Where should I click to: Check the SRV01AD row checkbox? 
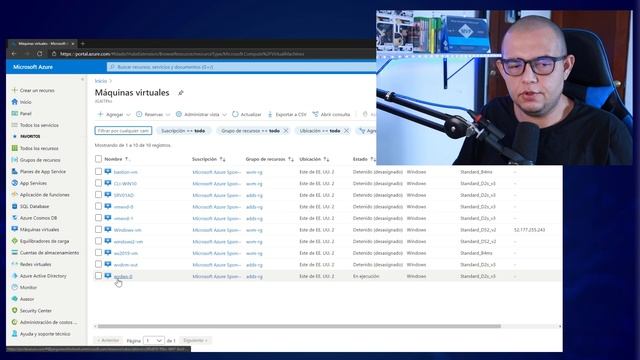pos(98,195)
